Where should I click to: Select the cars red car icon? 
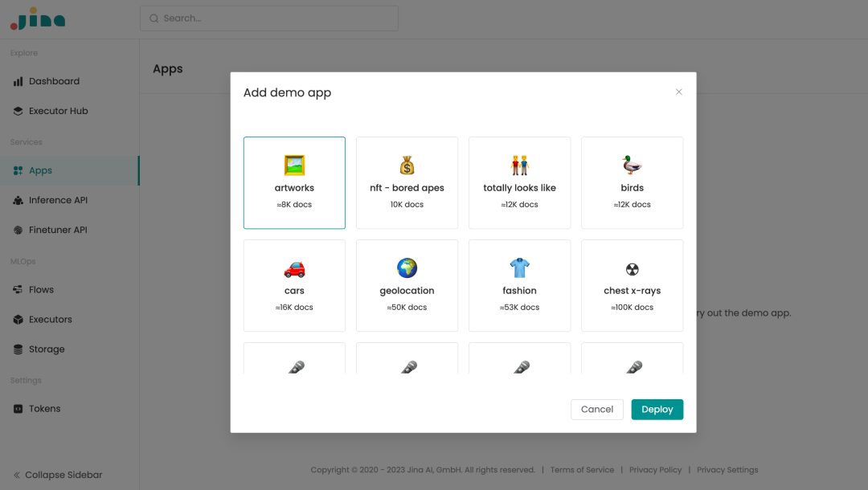pyautogui.click(x=294, y=269)
